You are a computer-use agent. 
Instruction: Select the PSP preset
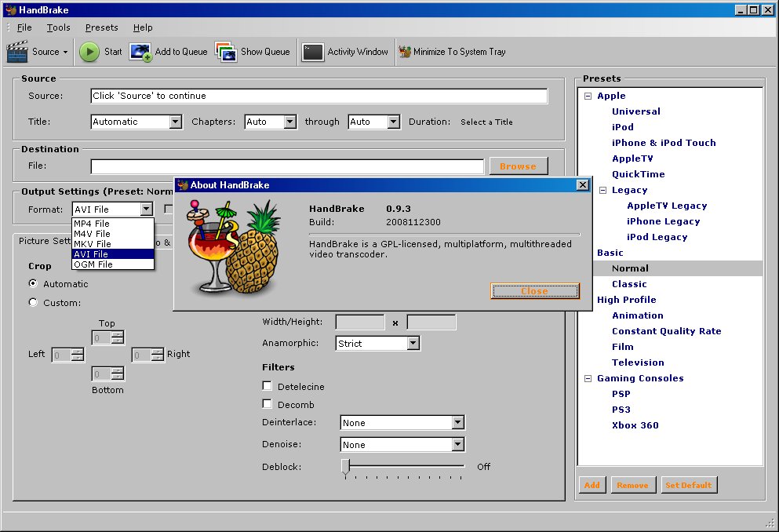(621, 394)
